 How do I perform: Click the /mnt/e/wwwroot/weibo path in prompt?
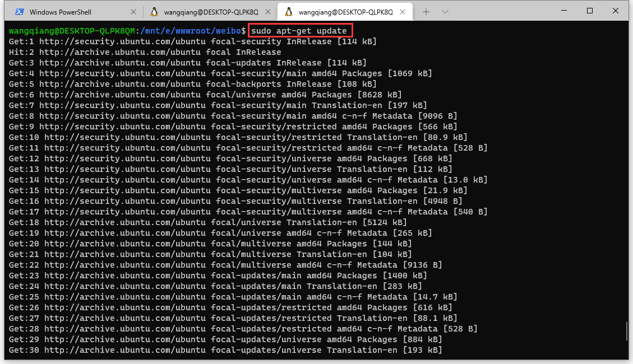(191, 31)
